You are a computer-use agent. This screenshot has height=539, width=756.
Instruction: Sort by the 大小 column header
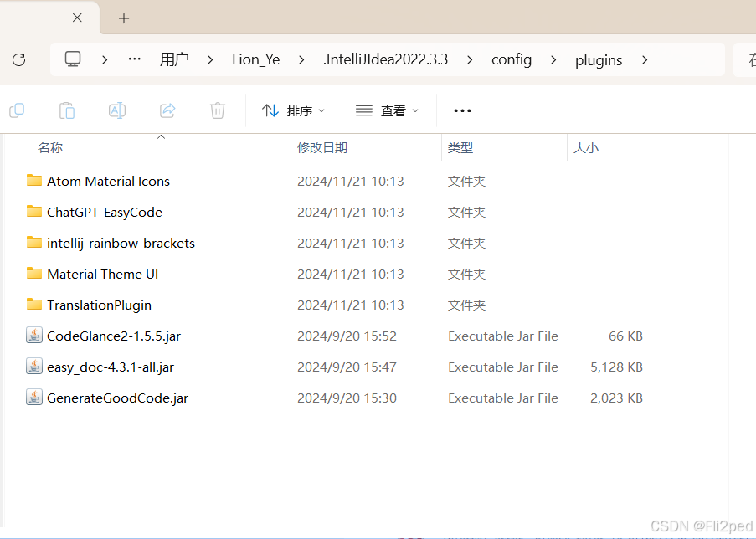586,147
